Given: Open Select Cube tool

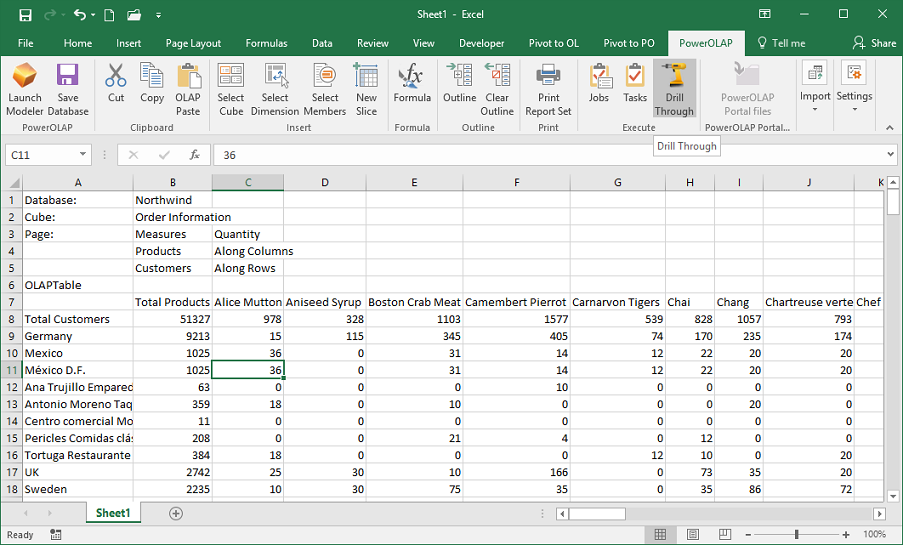Looking at the screenshot, I should [231, 90].
